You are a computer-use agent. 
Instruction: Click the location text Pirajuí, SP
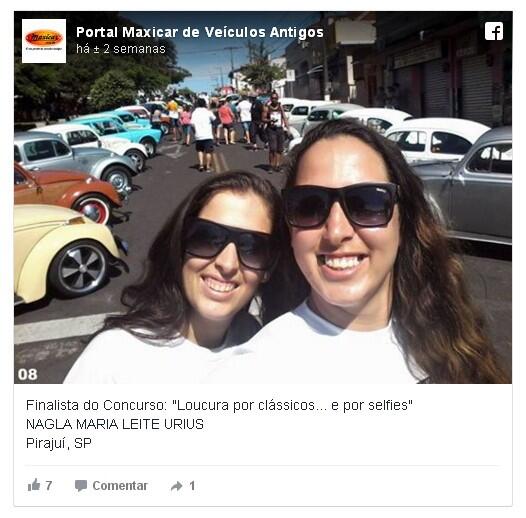tap(59, 443)
